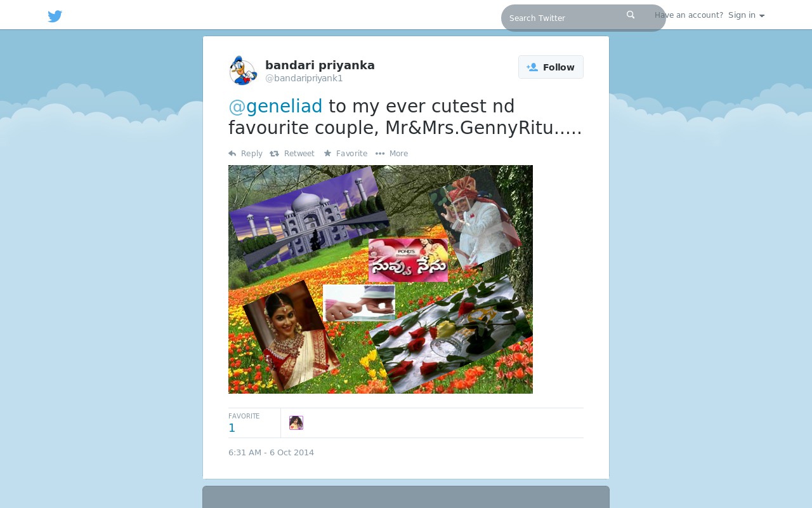The height and width of the screenshot is (508, 812).
Task: Open the avatar of user who favorited
Action: (x=296, y=423)
